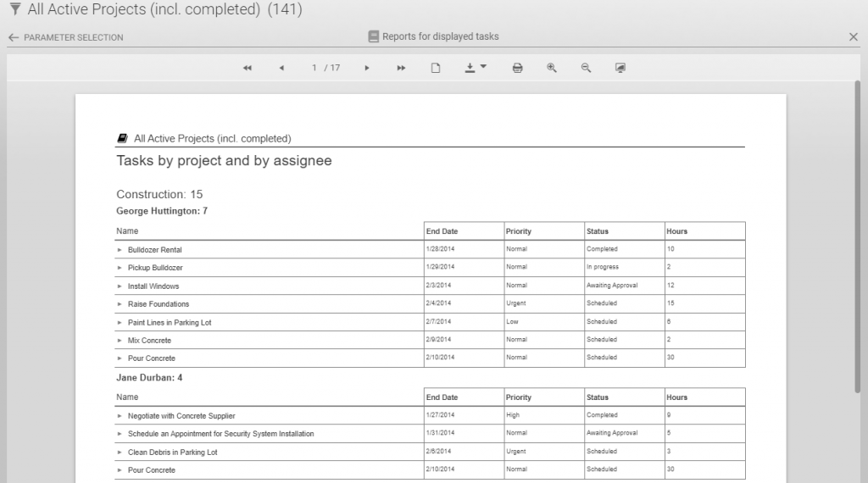Viewport: 868px width, 483px height.
Task: Click the Priority header in George's table
Action: tap(518, 231)
